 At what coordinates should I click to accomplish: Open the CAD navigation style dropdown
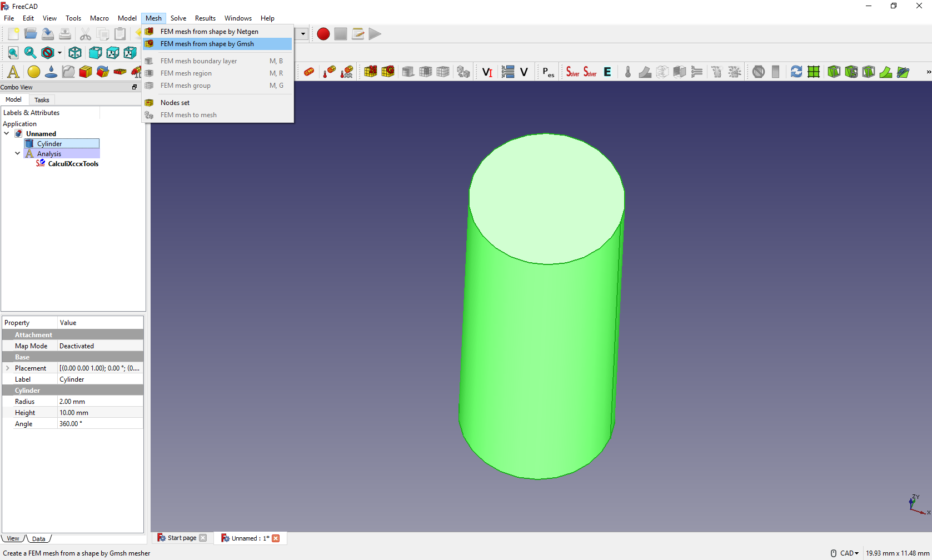849,553
